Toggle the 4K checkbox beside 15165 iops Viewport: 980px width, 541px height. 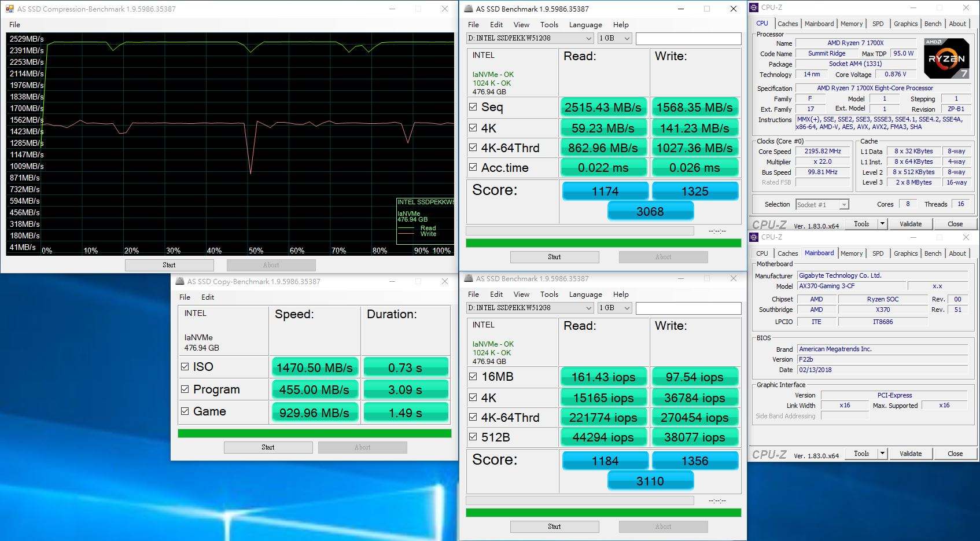pos(473,398)
